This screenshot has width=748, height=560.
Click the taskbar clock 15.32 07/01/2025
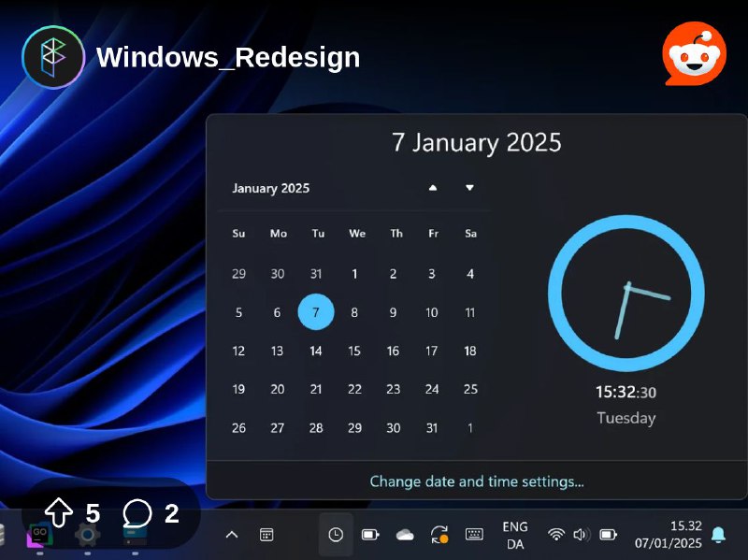tap(669, 535)
